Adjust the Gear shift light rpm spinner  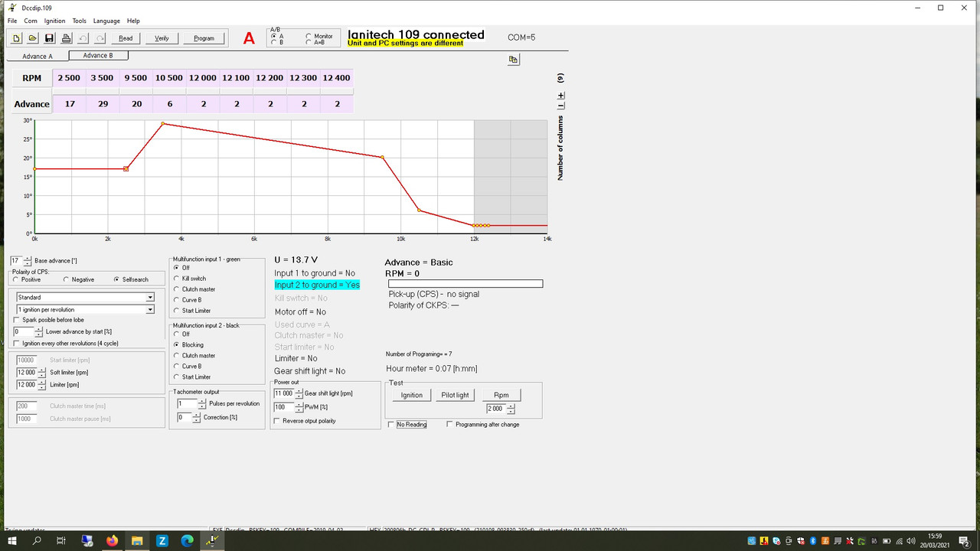299,393
